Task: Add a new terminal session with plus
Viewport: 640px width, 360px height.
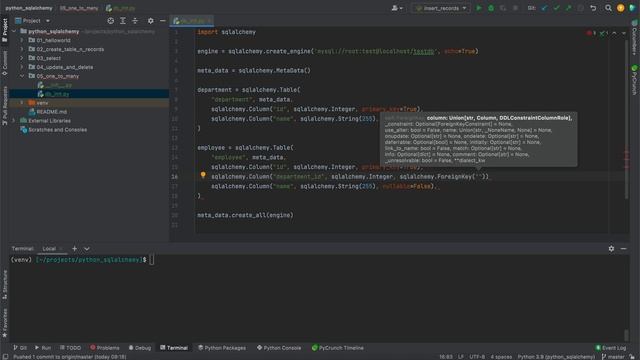Action: [x=74, y=249]
